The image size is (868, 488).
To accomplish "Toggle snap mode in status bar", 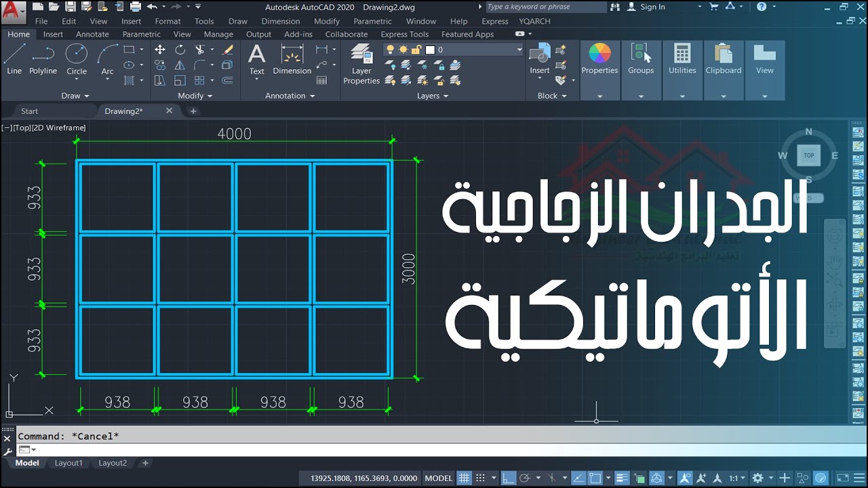I will (x=480, y=478).
